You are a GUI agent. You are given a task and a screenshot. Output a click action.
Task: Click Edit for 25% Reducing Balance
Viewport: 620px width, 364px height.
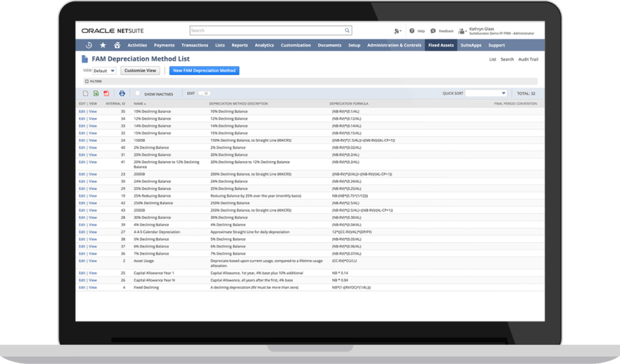tap(82, 196)
